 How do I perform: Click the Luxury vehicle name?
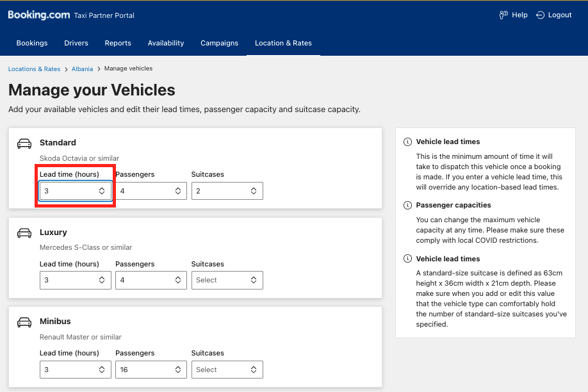tap(53, 233)
